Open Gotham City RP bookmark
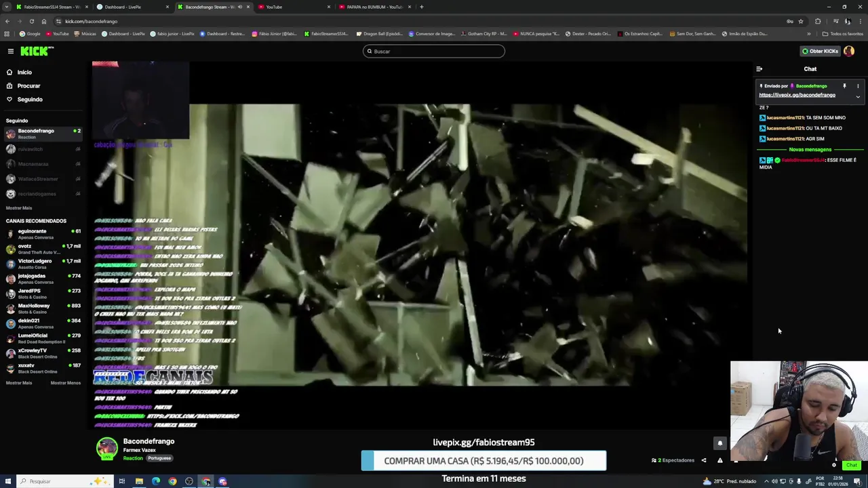The width and height of the screenshot is (868, 488). point(484,33)
